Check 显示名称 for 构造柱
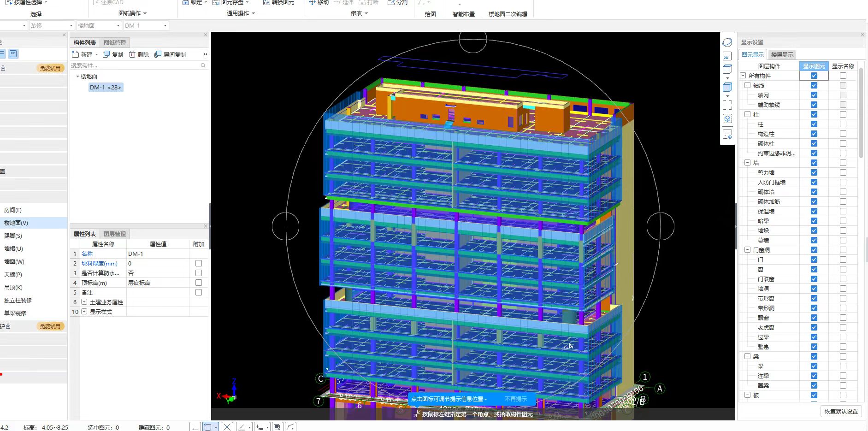 (843, 134)
